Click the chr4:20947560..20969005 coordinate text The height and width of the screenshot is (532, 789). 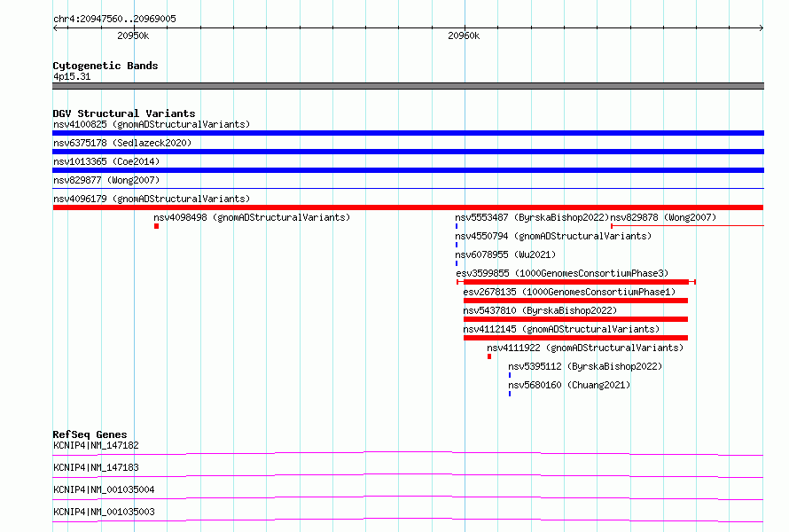[x=114, y=20]
